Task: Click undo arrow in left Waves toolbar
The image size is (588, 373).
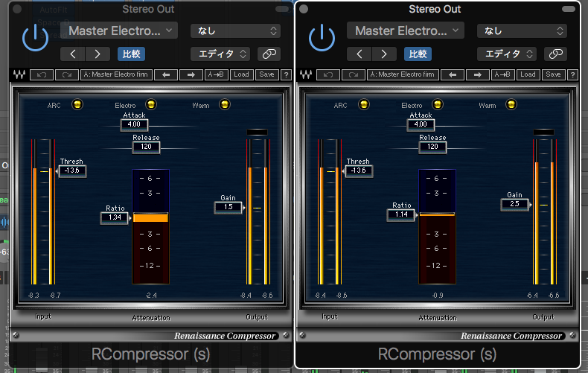Action: pos(41,74)
